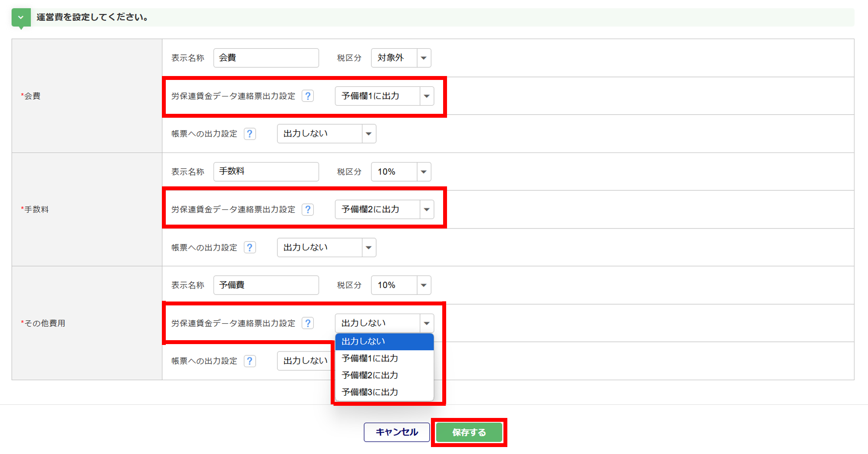This screenshot has width=868, height=454.
Task: Show help for その他費用 労保連賃金データ連絡票出力設定
Action: (308, 323)
